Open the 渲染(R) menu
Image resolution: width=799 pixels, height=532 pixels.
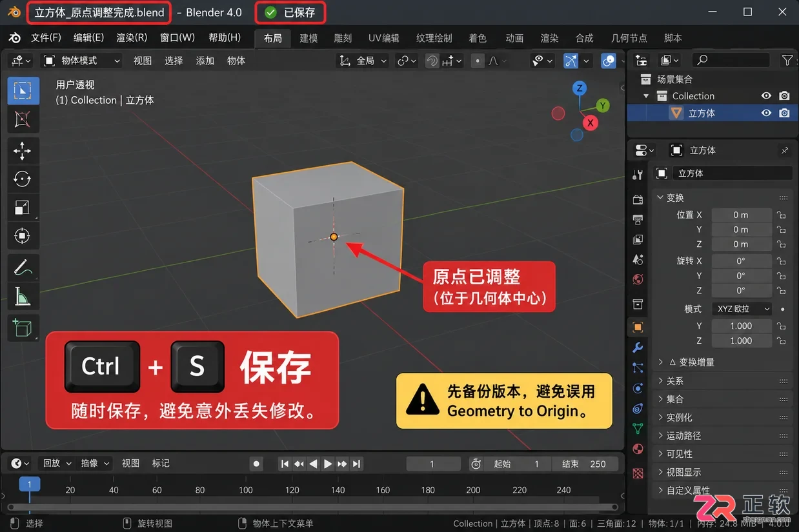click(132, 38)
